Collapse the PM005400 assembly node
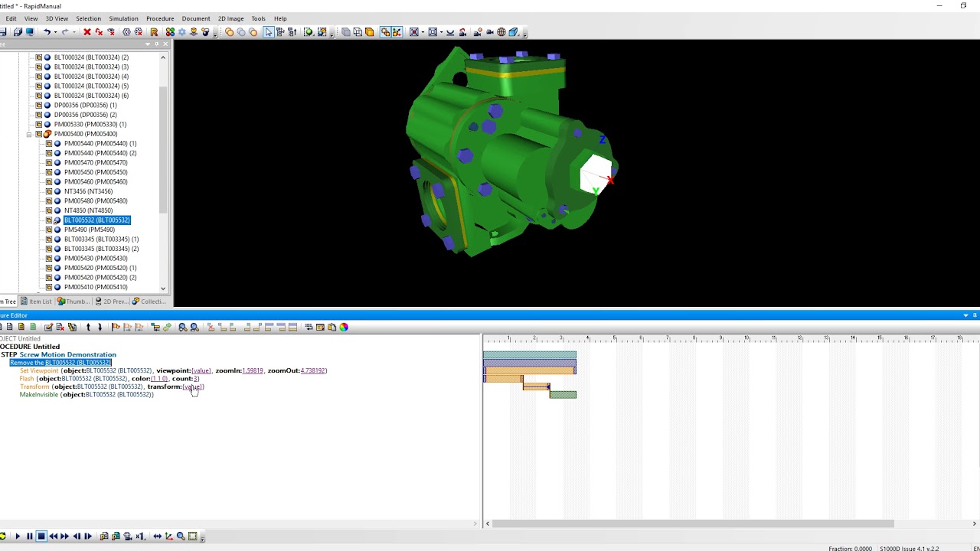 pyautogui.click(x=29, y=134)
